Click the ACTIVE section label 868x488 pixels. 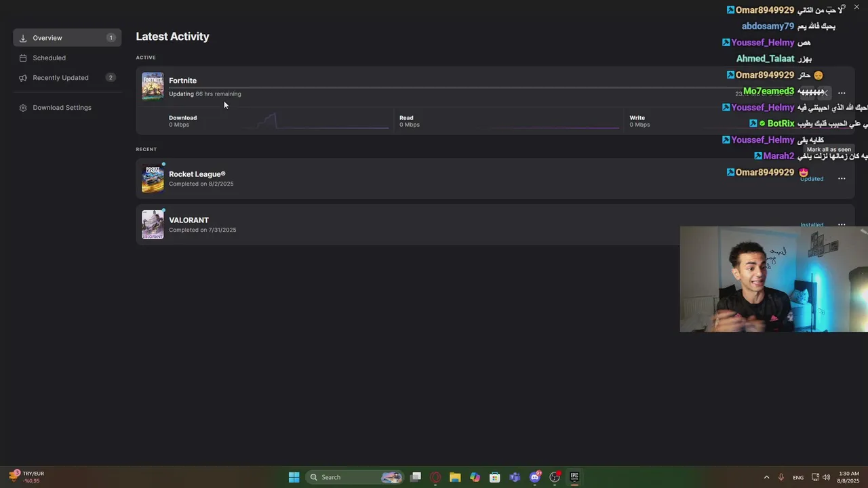[x=146, y=58]
